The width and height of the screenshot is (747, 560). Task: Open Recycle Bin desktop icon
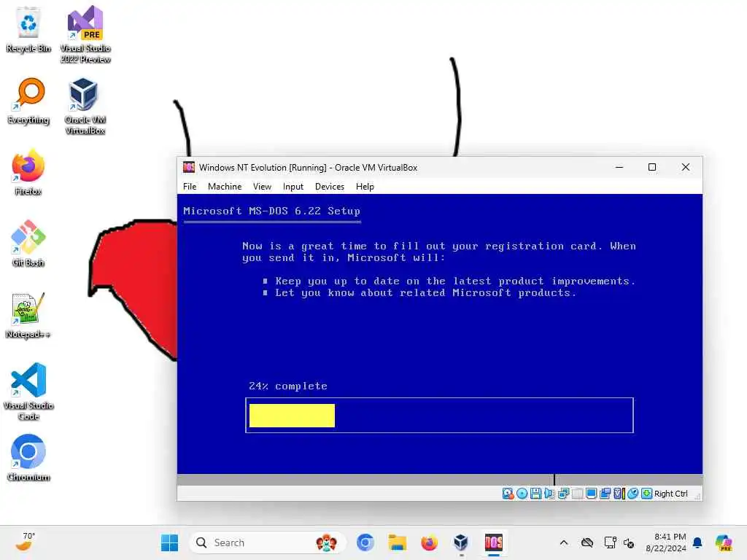tap(28, 29)
